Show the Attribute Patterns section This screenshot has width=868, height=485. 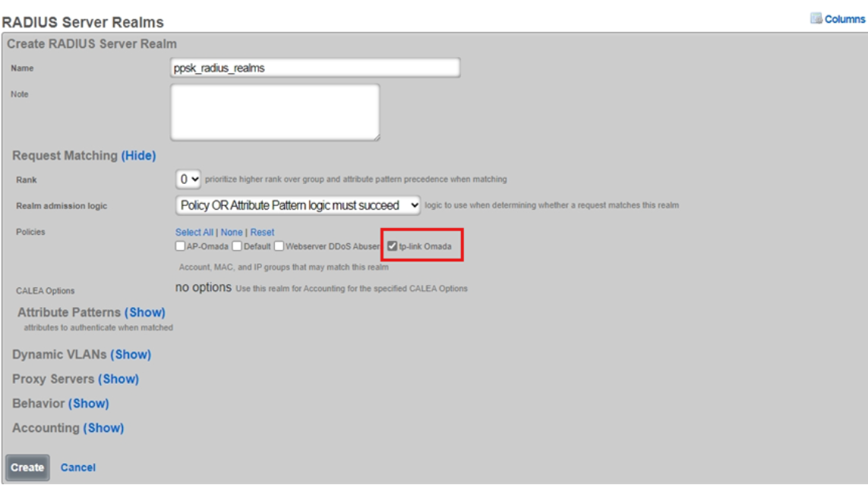tap(144, 312)
